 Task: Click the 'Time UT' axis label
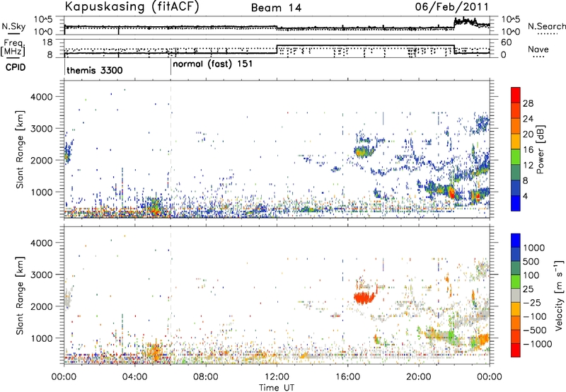[277, 388]
